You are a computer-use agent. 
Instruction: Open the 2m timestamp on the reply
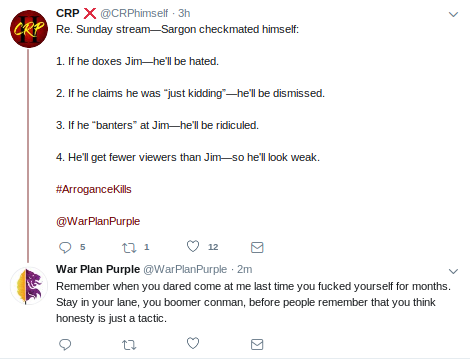[x=244, y=269]
